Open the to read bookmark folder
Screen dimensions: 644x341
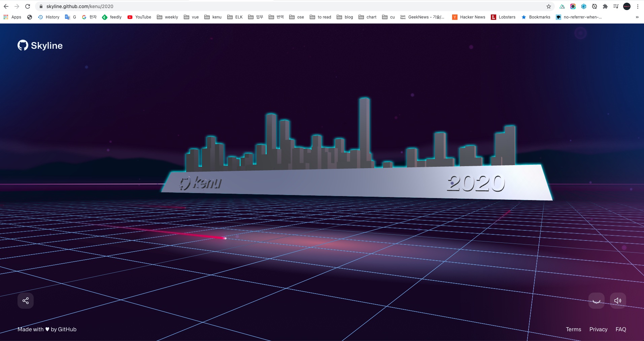pos(320,17)
